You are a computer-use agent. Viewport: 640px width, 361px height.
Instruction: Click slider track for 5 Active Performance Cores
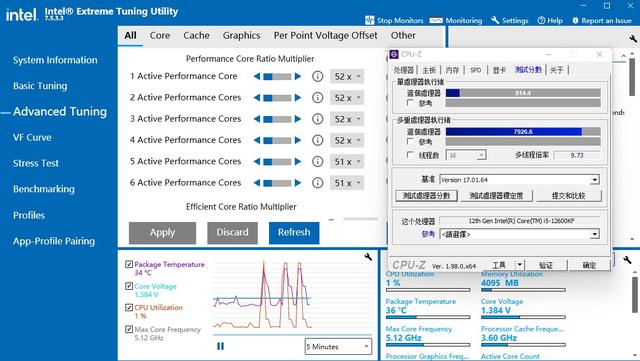point(278,161)
